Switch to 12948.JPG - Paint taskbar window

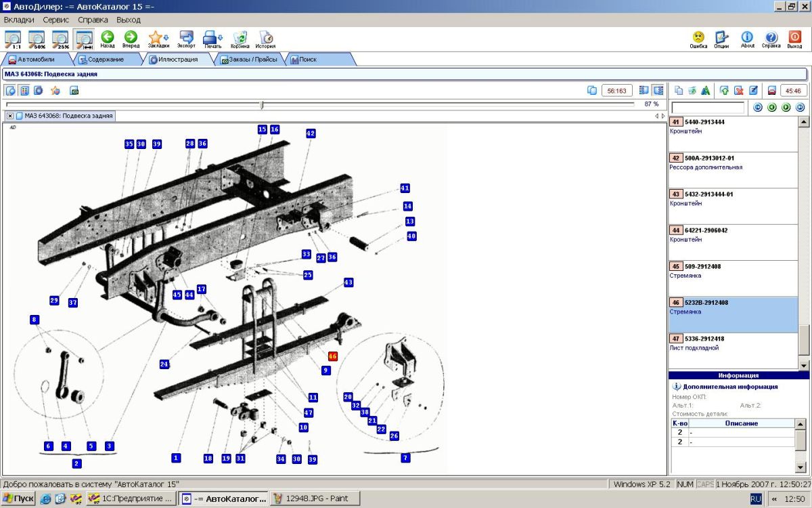click(314, 499)
